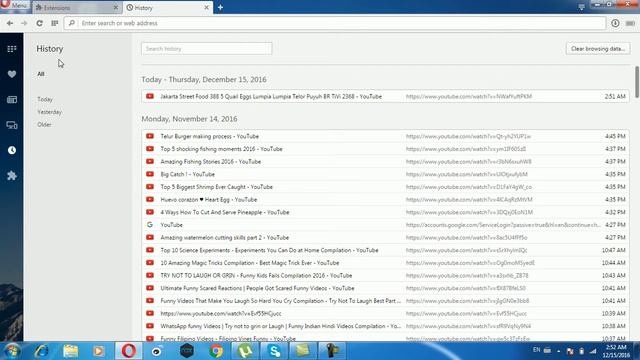This screenshot has height=360, width=640.
Task: Select the Older history filter
Action: 44,124
